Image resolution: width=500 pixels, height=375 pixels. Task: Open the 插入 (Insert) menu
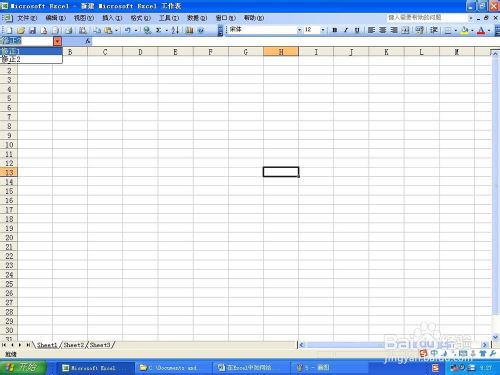pos(112,18)
